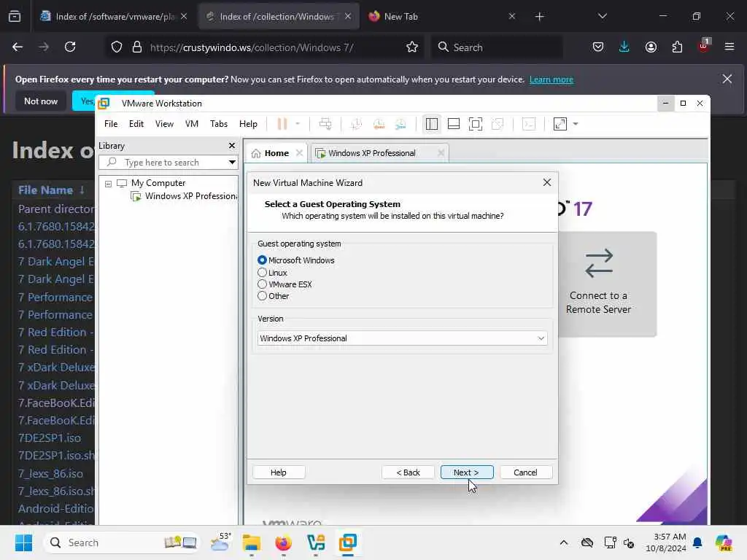Close the Home tab
This screenshot has height=560, width=747.
pyautogui.click(x=299, y=153)
